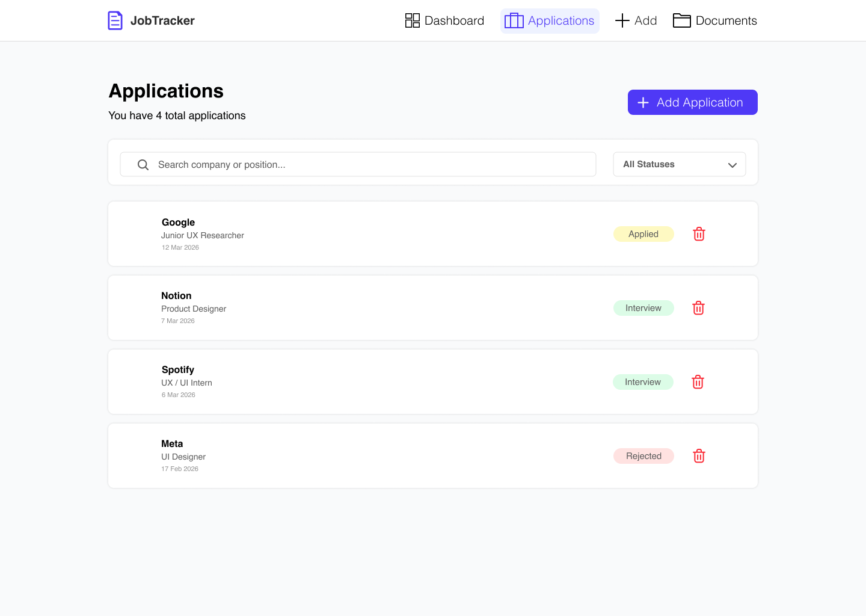Delete the Notion application

coord(698,308)
